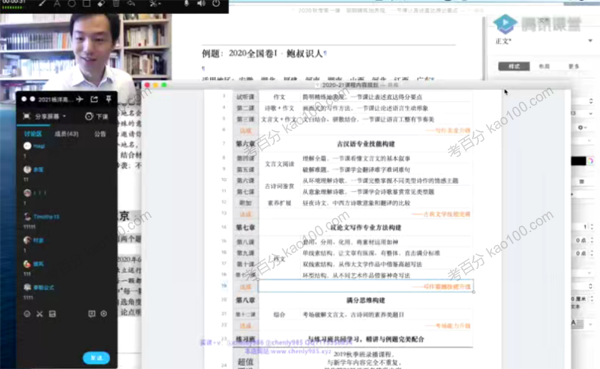
Task: Click the 第八章 chapter heading cell
Action: (245, 300)
